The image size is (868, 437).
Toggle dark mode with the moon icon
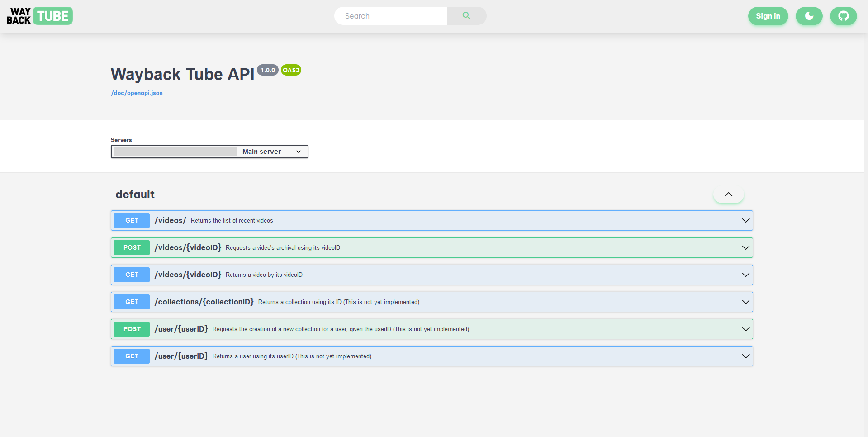pyautogui.click(x=809, y=16)
